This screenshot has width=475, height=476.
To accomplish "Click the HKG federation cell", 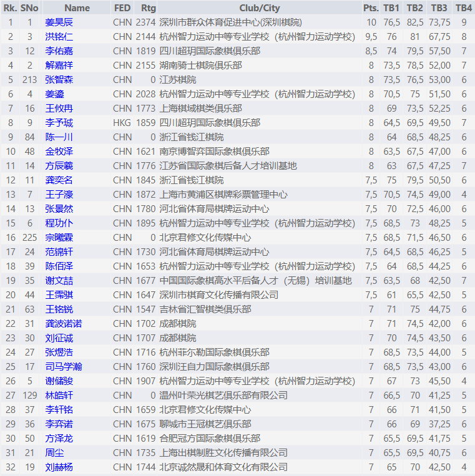I will click(x=122, y=122).
